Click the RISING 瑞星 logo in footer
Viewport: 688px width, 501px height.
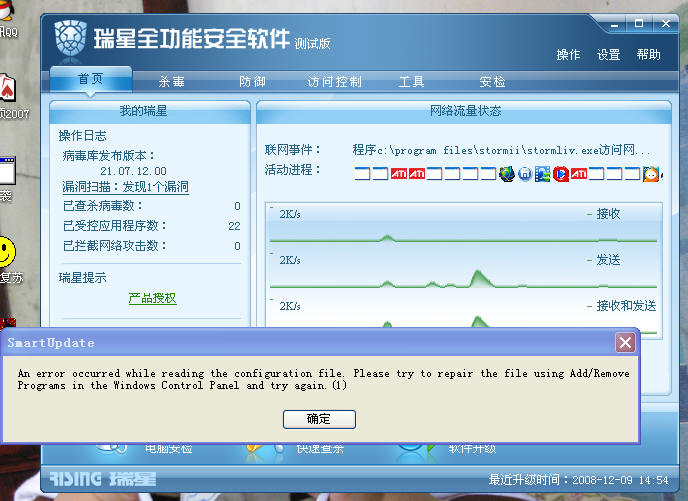coord(102,479)
